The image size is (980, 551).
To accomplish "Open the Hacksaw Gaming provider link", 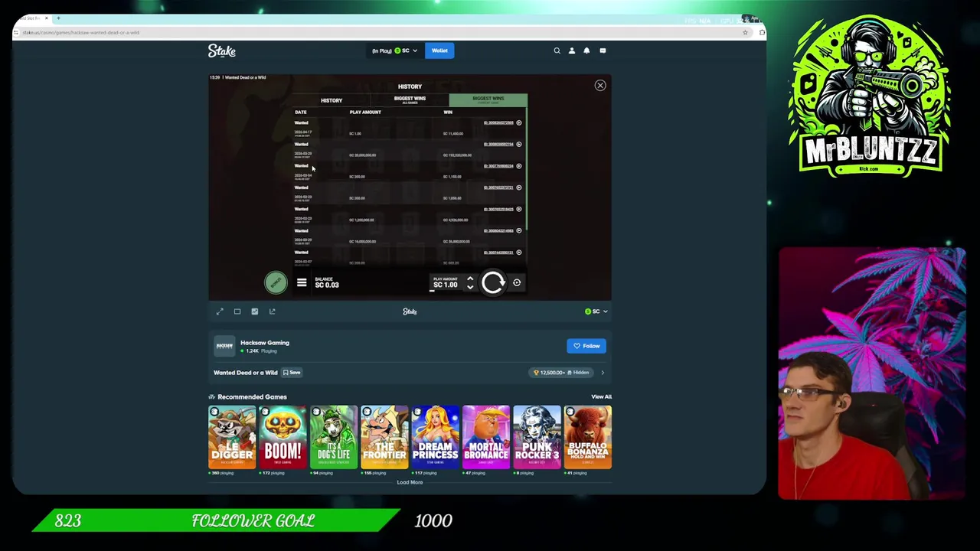I will tap(265, 343).
